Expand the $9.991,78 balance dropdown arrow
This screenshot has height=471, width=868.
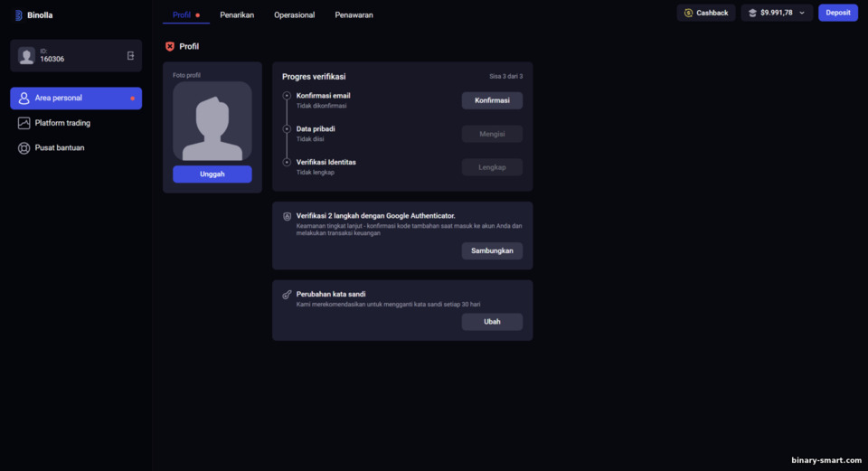[802, 13]
